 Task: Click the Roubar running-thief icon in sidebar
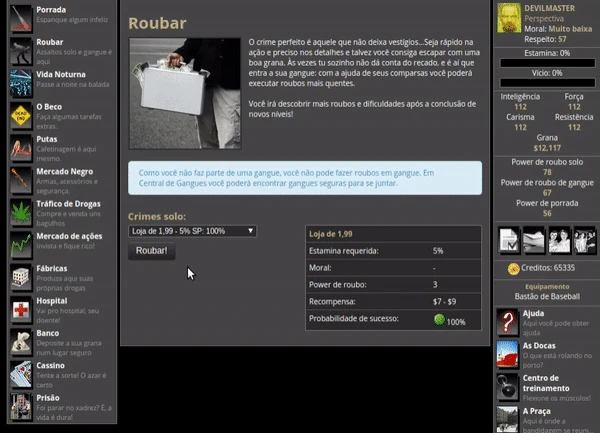coord(21,51)
